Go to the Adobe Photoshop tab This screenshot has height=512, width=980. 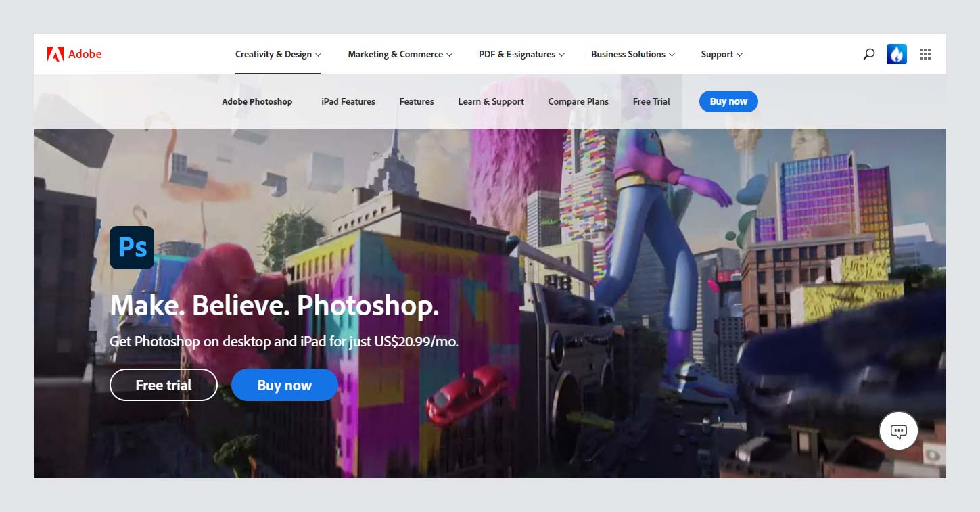[257, 101]
